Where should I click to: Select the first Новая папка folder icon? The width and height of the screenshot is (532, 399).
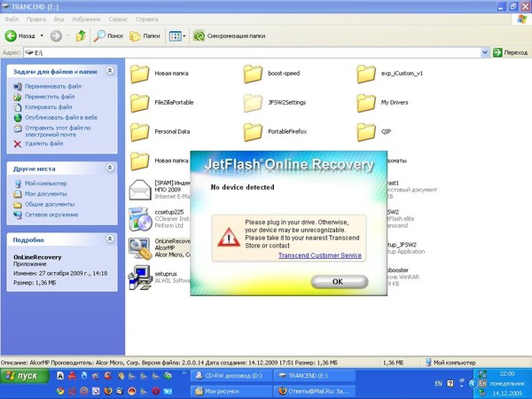pyautogui.click(x=140, y=74)
